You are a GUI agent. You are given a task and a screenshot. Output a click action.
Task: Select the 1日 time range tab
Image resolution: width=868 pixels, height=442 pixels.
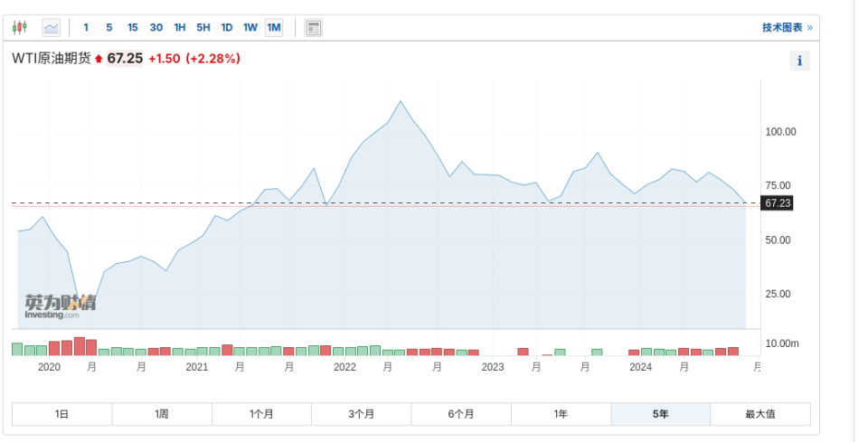pyautogui.click(x=62, y=414)
